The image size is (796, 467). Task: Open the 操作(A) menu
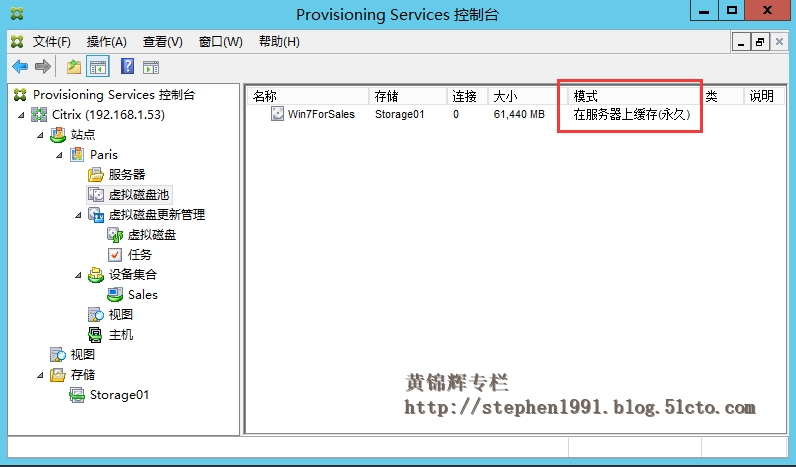pyautogui.click(x=107, y=42)
